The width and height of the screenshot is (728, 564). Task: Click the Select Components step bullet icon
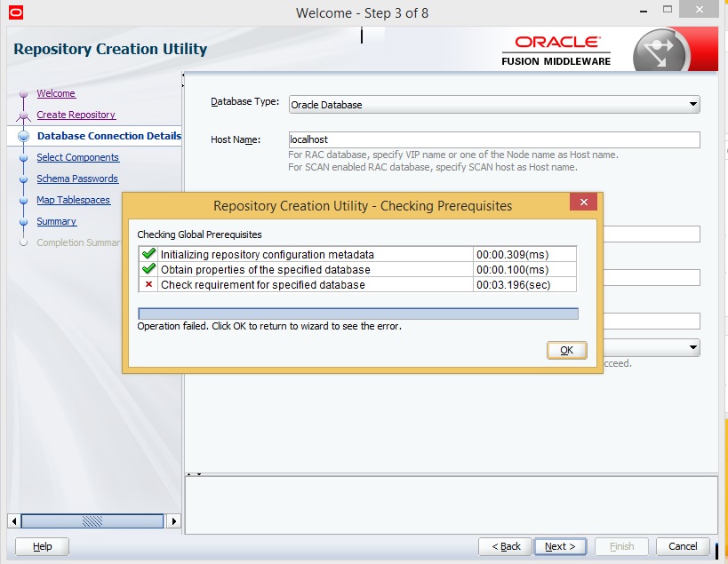click(x=24, y=158)
